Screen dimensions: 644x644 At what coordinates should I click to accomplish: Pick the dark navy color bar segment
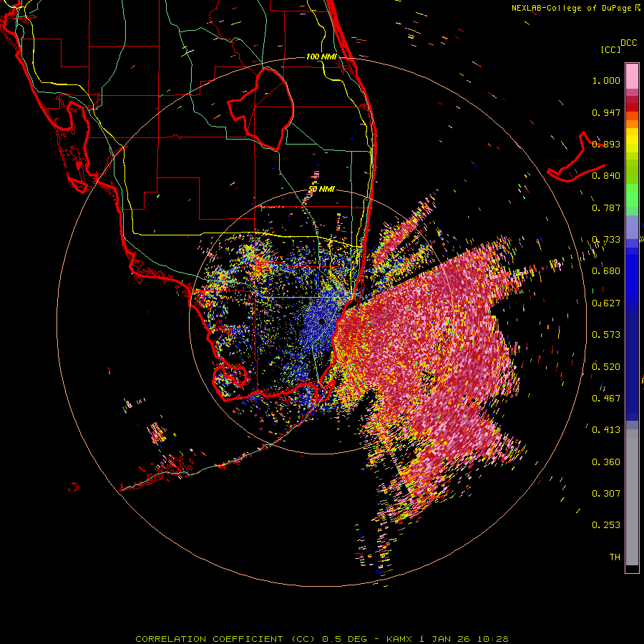point(632,366)
